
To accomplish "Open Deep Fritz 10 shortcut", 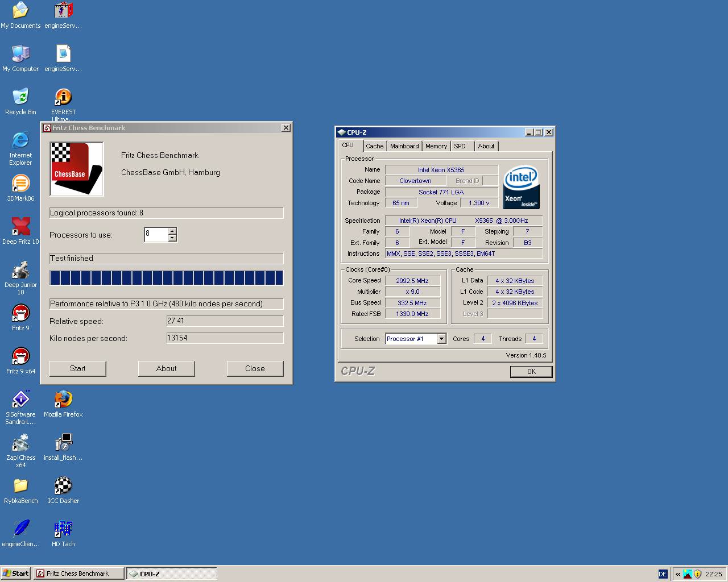I will click(x=20, y=231).
